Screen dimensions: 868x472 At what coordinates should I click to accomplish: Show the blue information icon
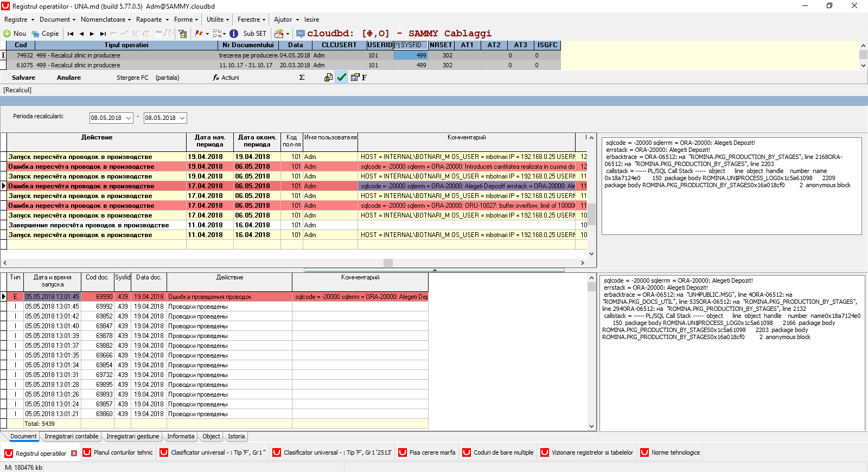coord(234,34)
